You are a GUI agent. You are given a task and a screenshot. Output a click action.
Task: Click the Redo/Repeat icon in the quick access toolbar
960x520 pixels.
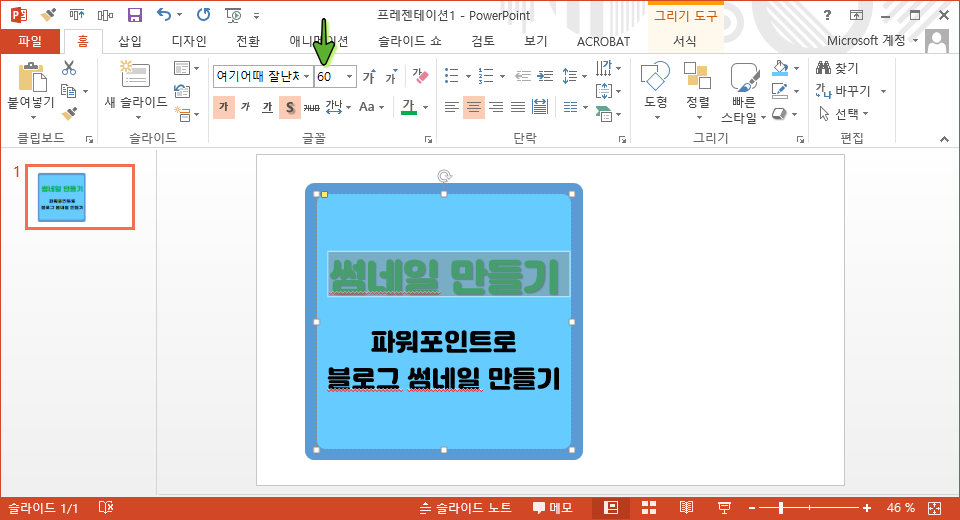[x=203, y=15]
